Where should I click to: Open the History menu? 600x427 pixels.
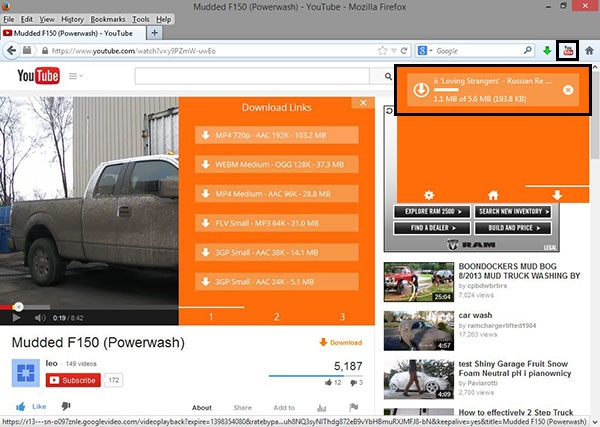pyautogui.click(x=72, y=19)
